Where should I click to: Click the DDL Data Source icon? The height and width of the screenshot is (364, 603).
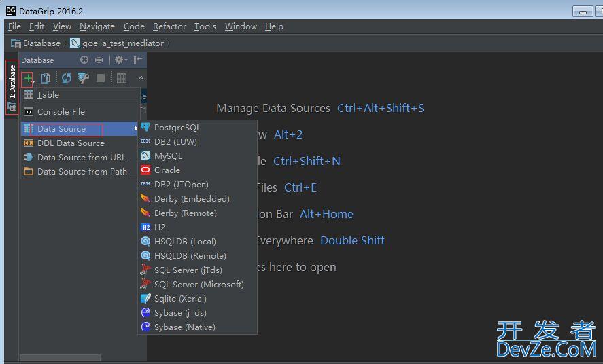[x=29, y=143]
